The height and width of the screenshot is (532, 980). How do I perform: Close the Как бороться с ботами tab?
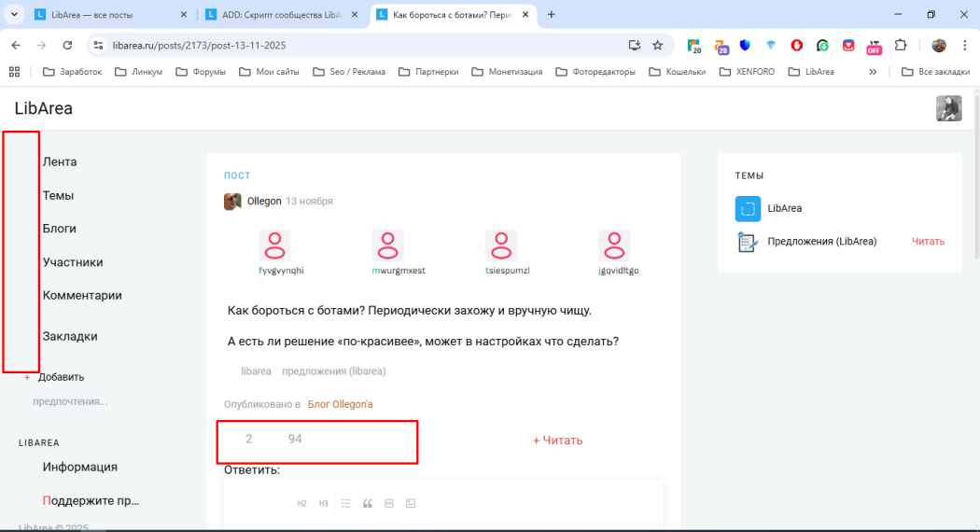(x=525, y=14)
